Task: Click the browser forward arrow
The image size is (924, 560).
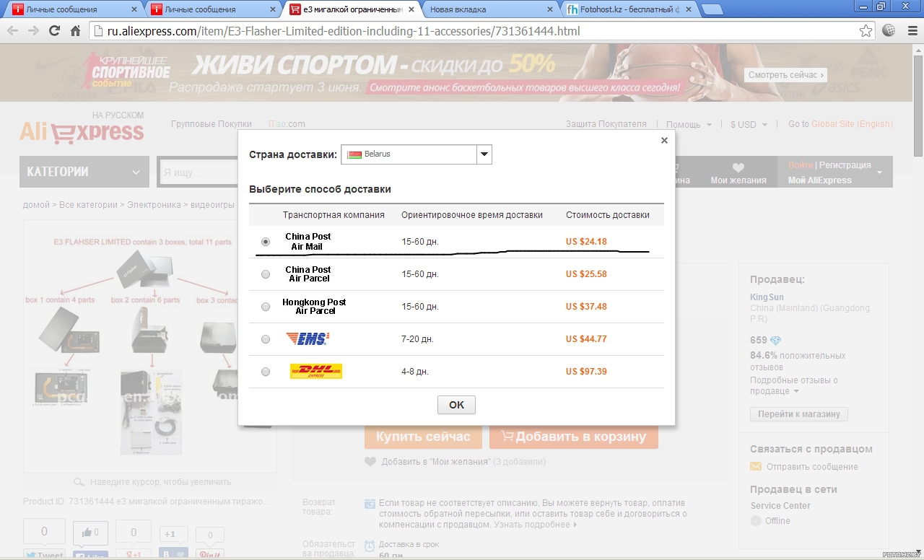Action: tap(33, 31)
